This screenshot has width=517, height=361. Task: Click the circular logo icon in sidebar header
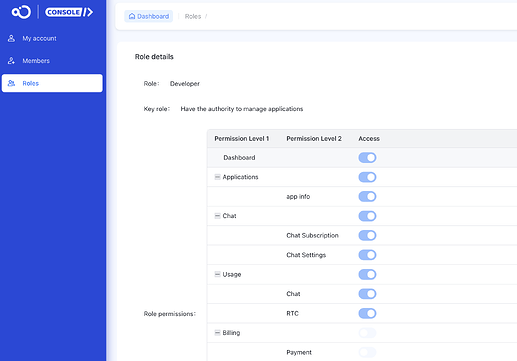[21, 12]
